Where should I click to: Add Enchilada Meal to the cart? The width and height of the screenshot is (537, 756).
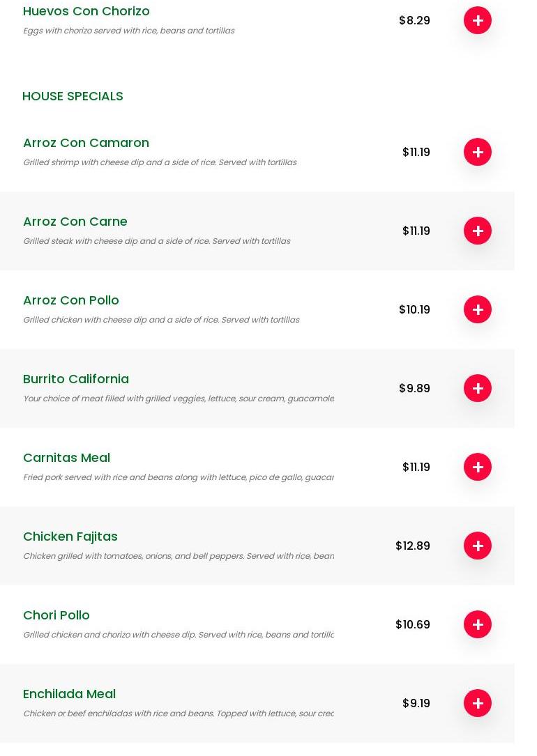click(477, 703)
